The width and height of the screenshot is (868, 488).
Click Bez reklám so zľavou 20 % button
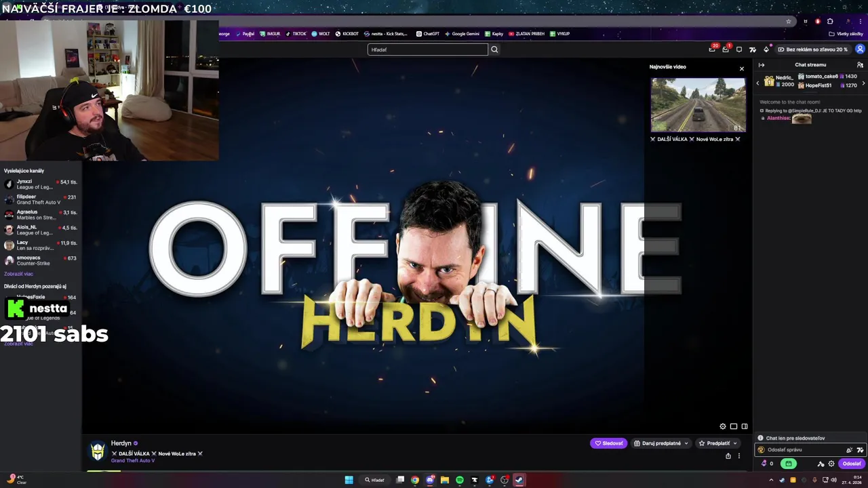click(x=812, y=49)
